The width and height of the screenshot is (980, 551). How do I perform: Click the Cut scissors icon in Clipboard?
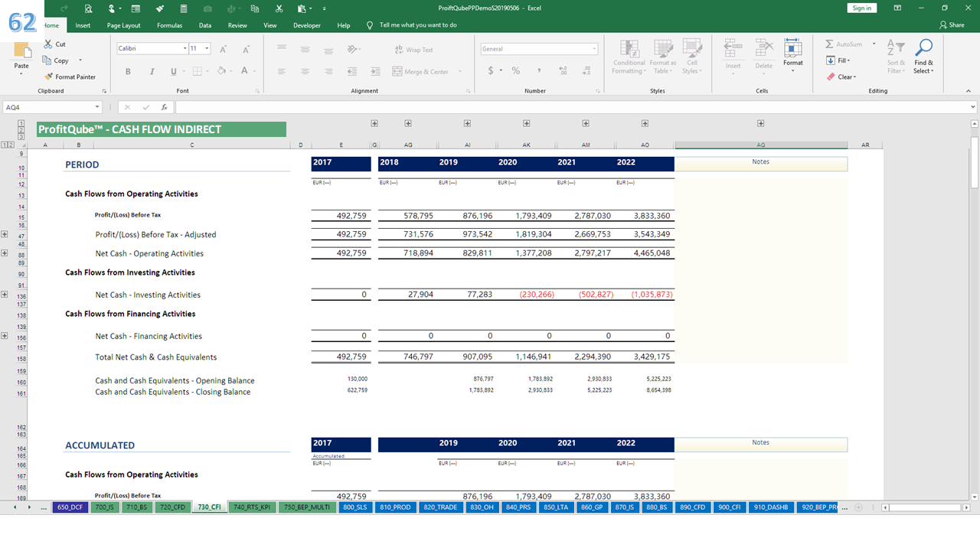[x=49, y=44]
